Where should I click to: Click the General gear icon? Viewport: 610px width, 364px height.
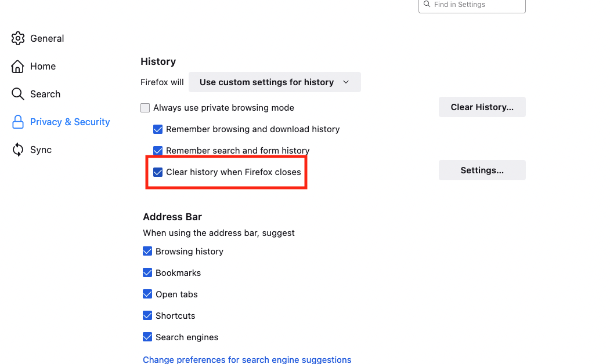tap(18, 38)
